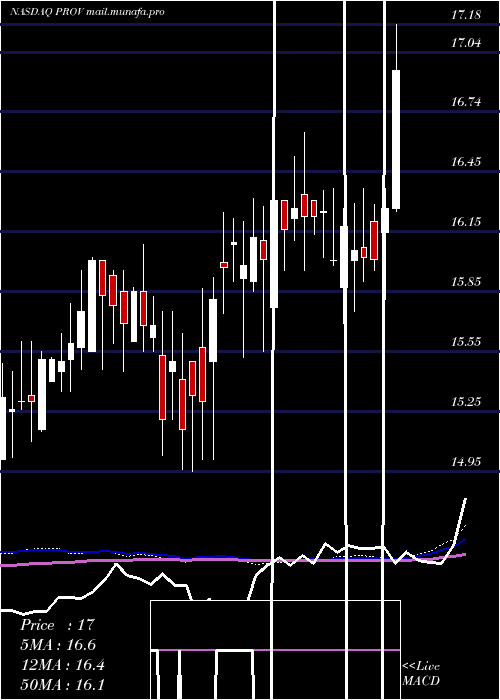
Task: Click the 15.55 price axis label
Action: tap(466, 342)
